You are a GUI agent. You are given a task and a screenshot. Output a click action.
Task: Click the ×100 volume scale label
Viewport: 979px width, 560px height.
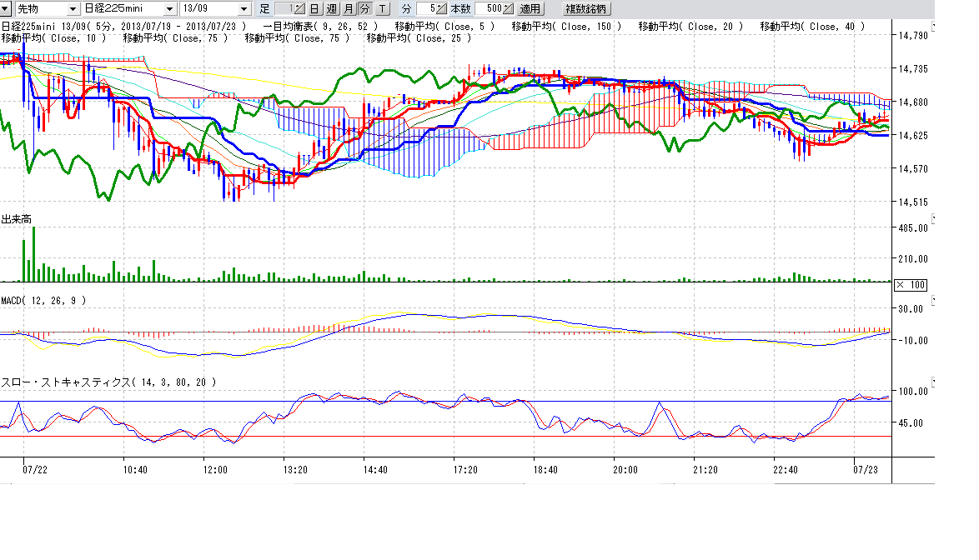click(910, 285)
